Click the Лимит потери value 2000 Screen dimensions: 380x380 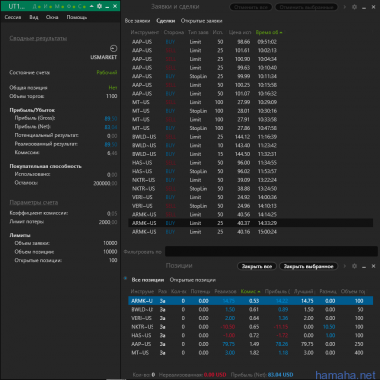[x=108, y=222]
